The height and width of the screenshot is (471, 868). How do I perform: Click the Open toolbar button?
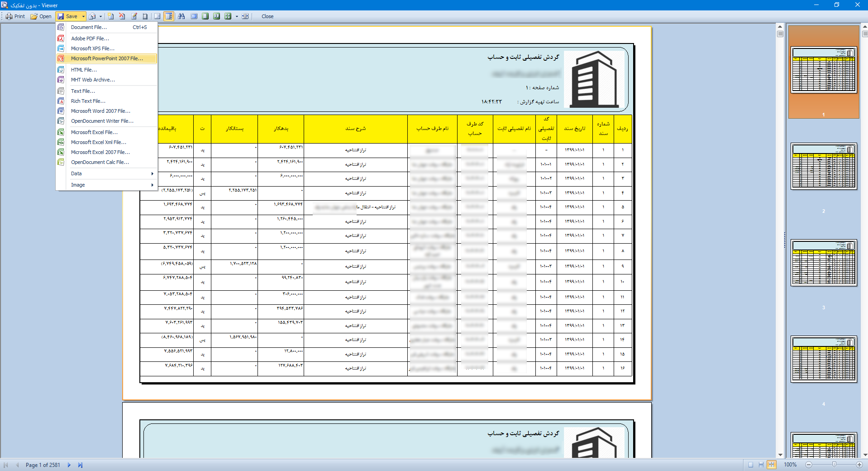[x=41, y=16]
